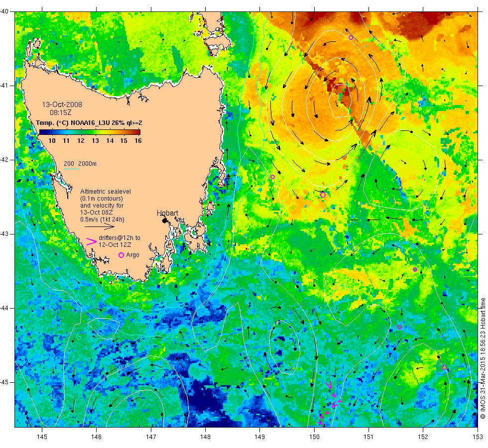Viewport: 488px width, 448px height.
Task: Click the color scale value 16
Action: 138,140
